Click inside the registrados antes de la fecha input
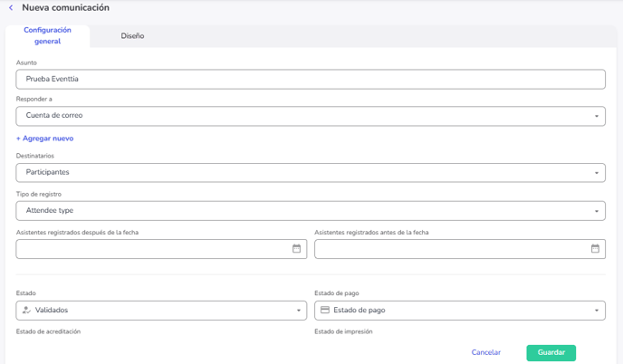This screenshot has width=623, height=364. click(448, 249)
